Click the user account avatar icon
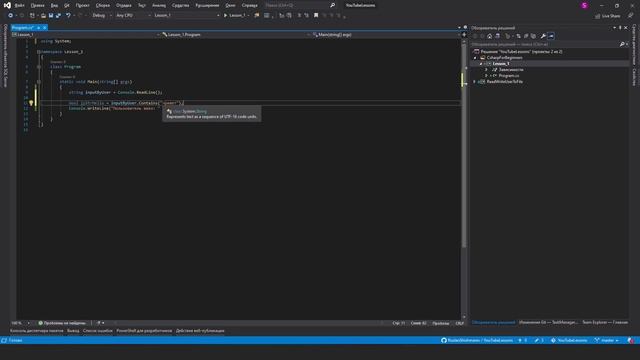Viewport: 640px width, 360px height. click(x=584, y=5)
